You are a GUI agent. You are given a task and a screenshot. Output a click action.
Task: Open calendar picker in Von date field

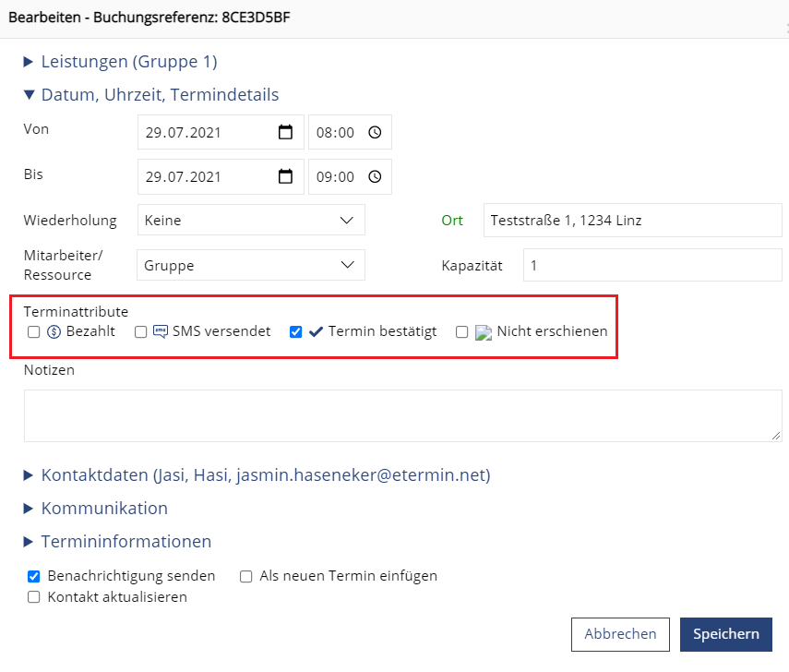click(285, 132)
